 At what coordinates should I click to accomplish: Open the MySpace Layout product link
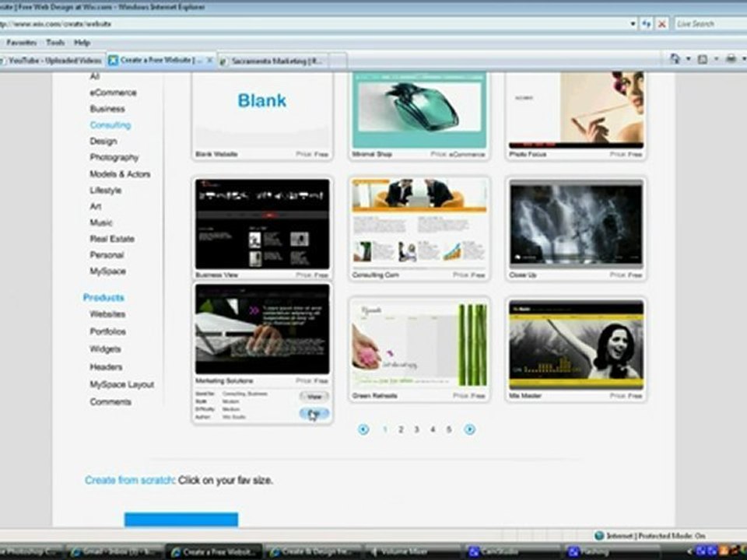click(121, 384)
